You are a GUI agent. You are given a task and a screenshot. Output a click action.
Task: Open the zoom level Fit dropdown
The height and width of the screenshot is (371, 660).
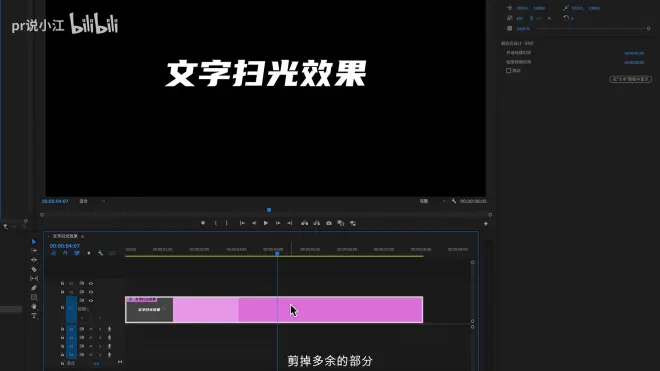pos(92,201)
